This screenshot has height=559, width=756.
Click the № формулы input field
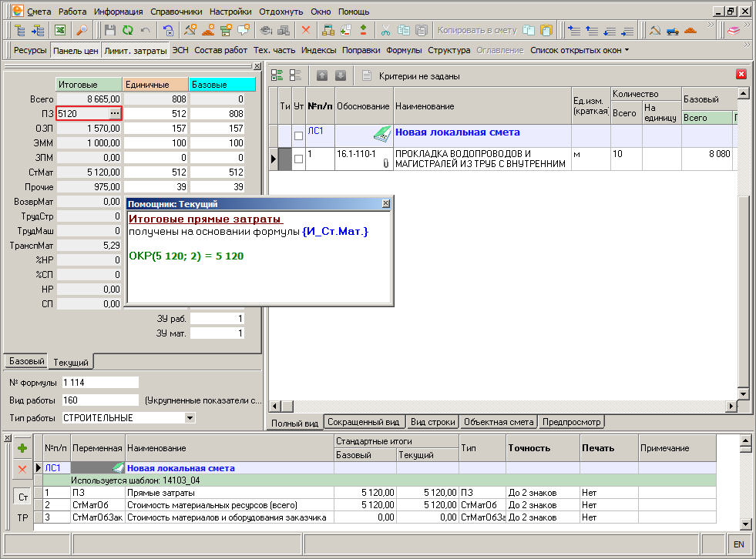point(100,382)
